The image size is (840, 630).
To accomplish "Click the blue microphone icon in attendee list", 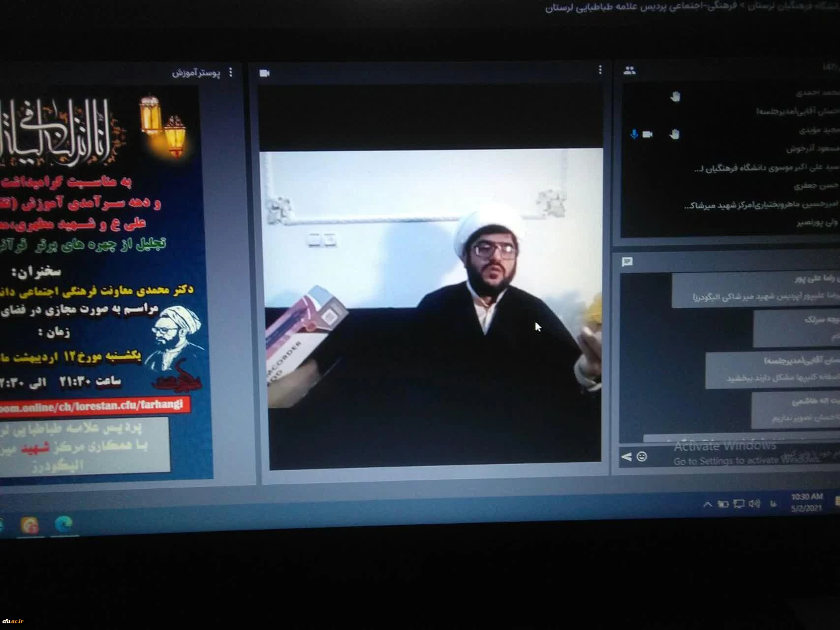I will tap(634, 134).
